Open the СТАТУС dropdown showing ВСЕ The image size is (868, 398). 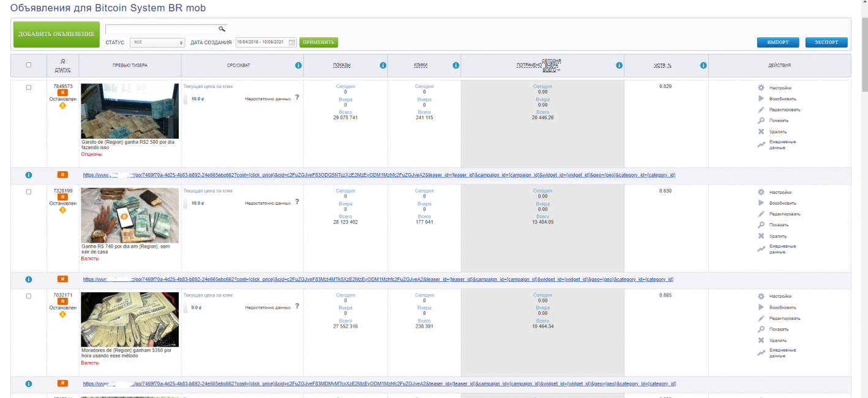coord(157,43)
